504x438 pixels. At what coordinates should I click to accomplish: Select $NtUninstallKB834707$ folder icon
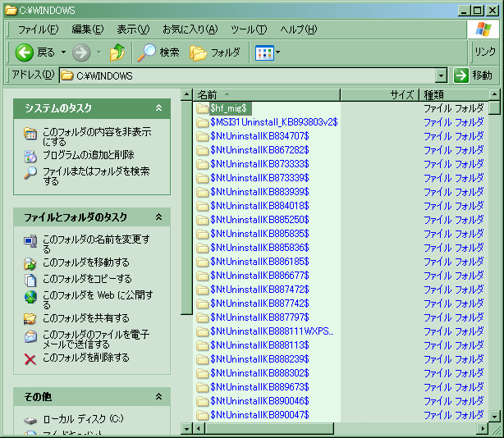click(203, 136)
